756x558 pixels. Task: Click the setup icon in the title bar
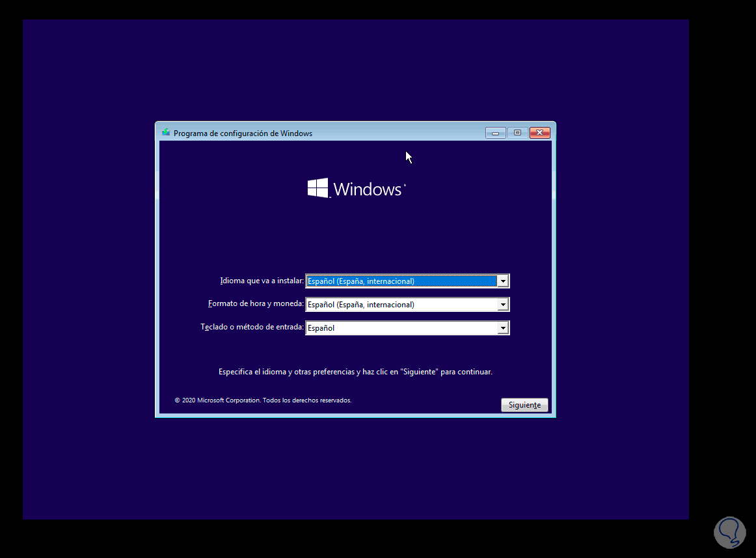(167, 133)
